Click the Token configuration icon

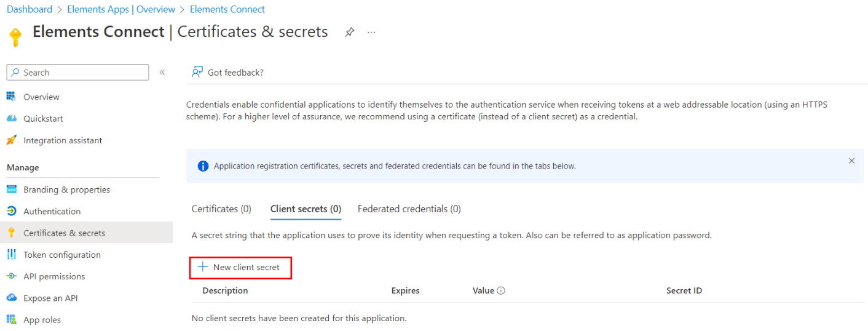(11, 255)
